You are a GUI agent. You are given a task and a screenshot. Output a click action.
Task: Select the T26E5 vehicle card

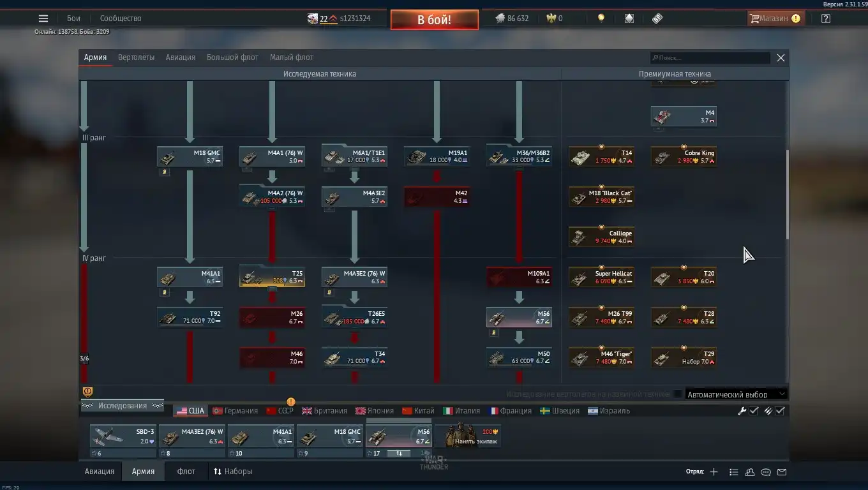click(x=354, y=318)
